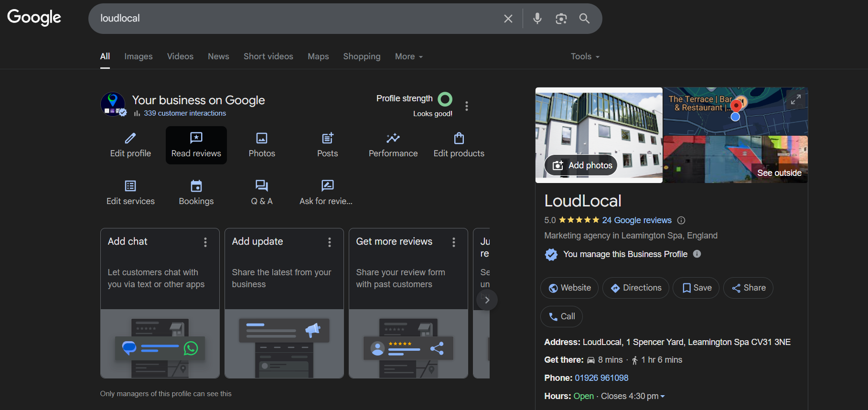
Task: Switch to the Videos tab
Action: 180,56
